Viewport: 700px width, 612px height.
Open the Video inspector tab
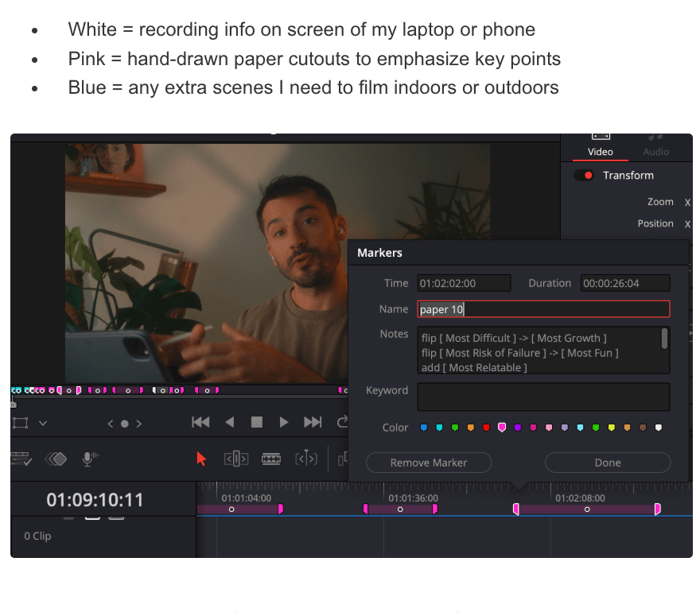pos(600,151)
